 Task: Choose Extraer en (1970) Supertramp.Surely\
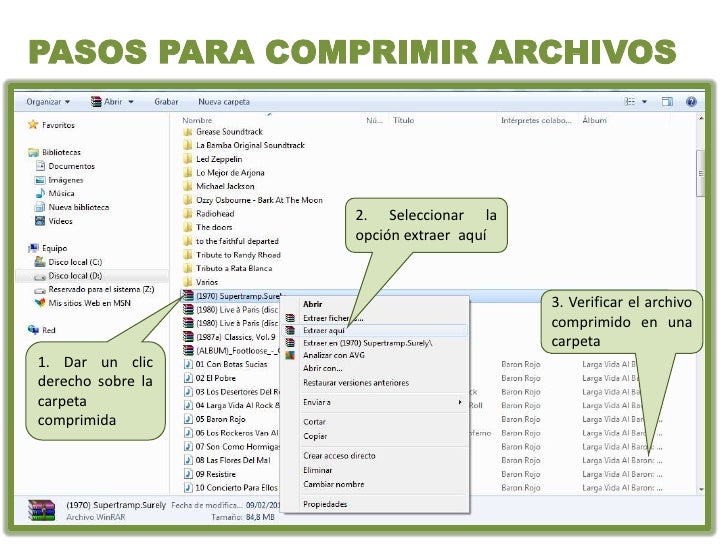367,343
